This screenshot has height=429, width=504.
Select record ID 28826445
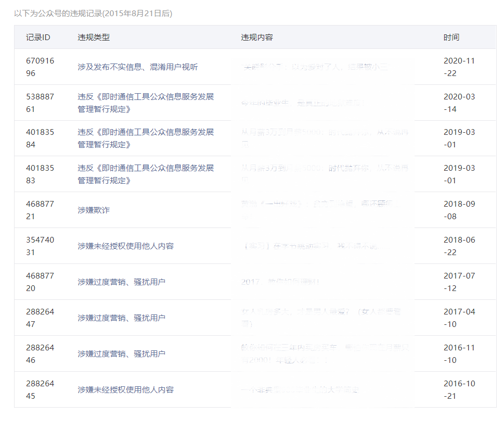pyautogui.click(x=40, y=389)
